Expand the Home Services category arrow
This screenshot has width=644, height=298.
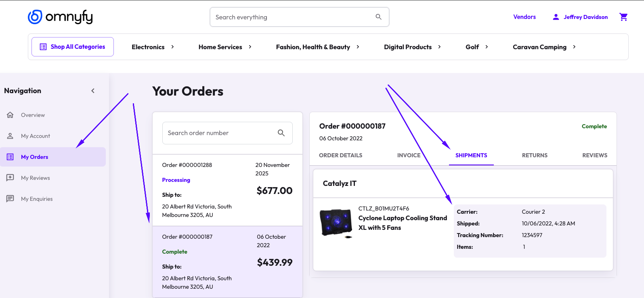(250, 47)
